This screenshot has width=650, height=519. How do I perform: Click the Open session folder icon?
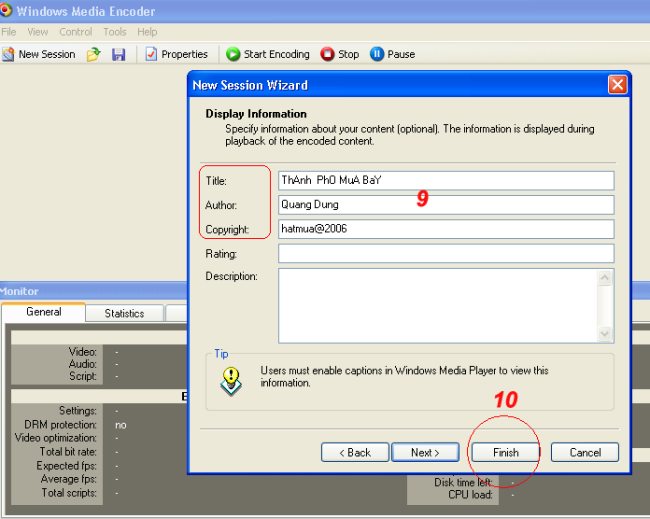[x=94, y=54]
